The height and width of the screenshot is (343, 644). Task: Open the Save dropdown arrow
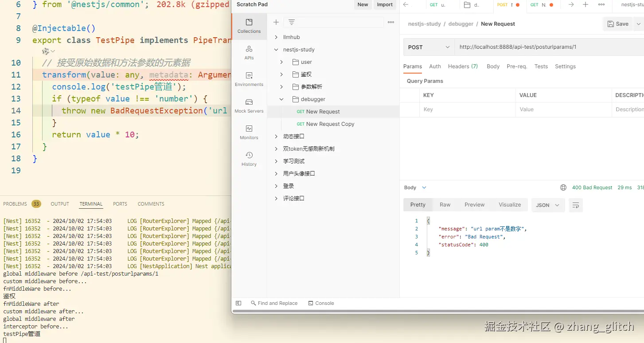(638, 24)
